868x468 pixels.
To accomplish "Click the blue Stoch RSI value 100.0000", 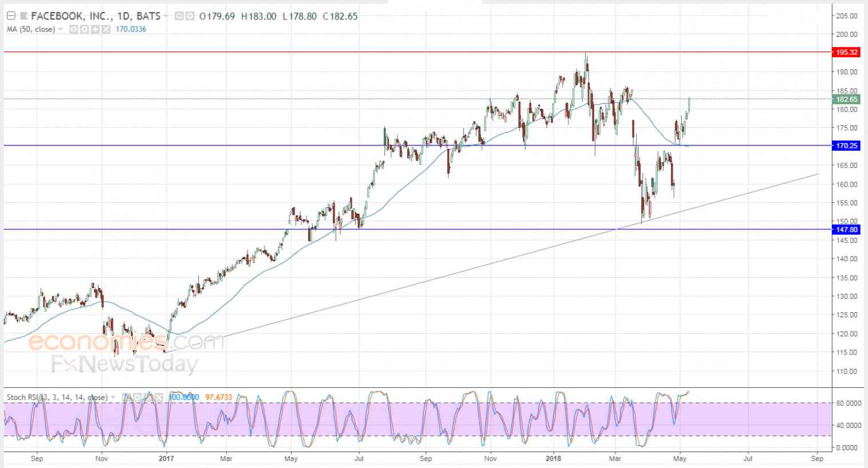I will tap(184, 397).
